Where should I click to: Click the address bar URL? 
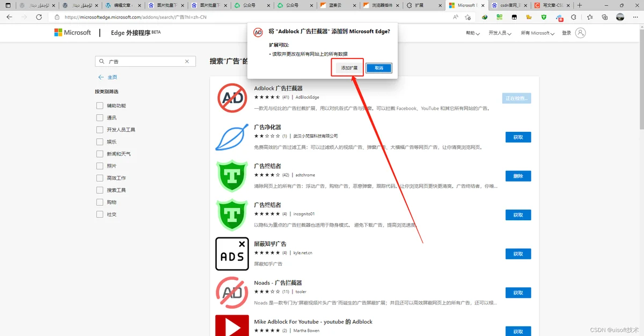(x=135, y=17)
